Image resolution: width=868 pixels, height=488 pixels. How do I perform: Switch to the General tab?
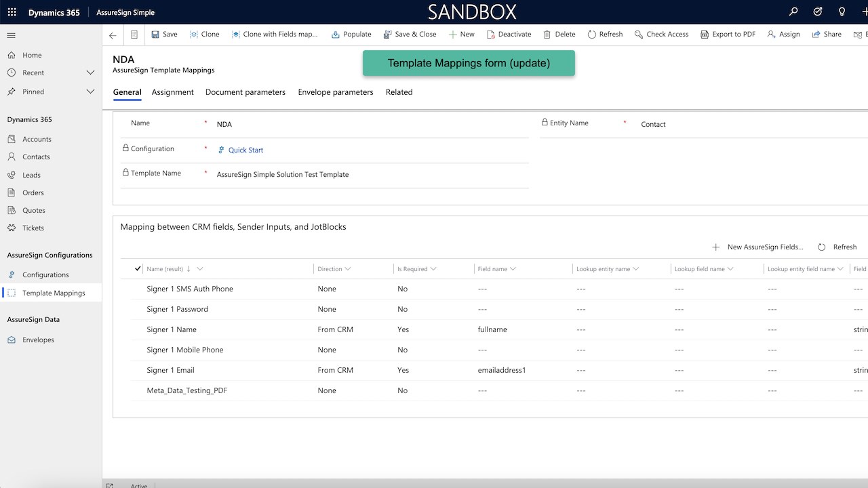[x=127, y=92]
